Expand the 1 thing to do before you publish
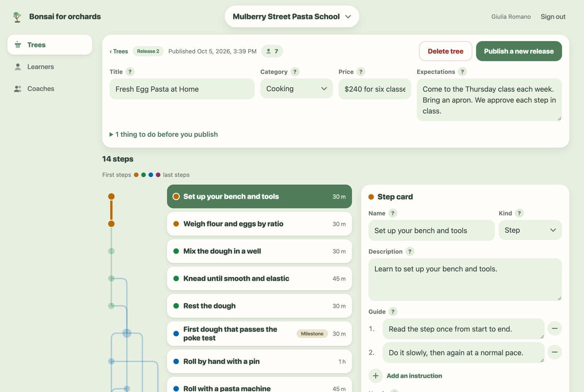584x392 pixels. click(x=164, y=135)
